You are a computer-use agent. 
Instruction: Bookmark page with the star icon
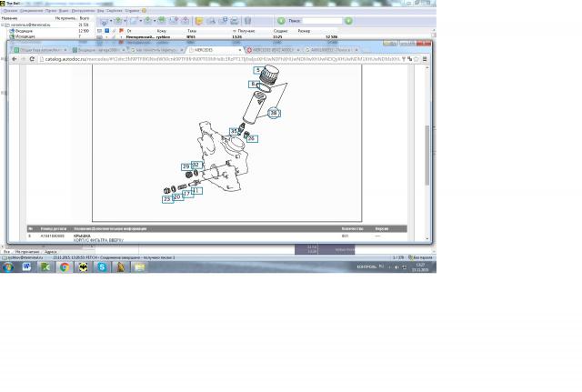point(417,58)
